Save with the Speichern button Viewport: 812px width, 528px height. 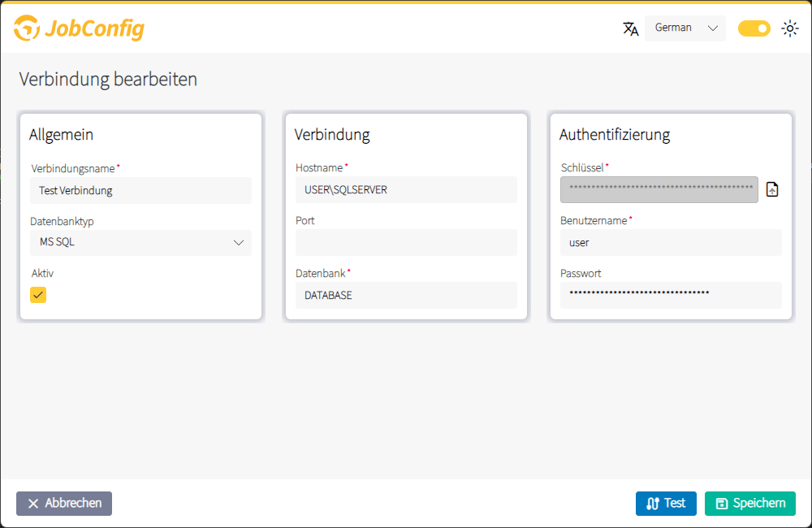(x=749, y=504)
